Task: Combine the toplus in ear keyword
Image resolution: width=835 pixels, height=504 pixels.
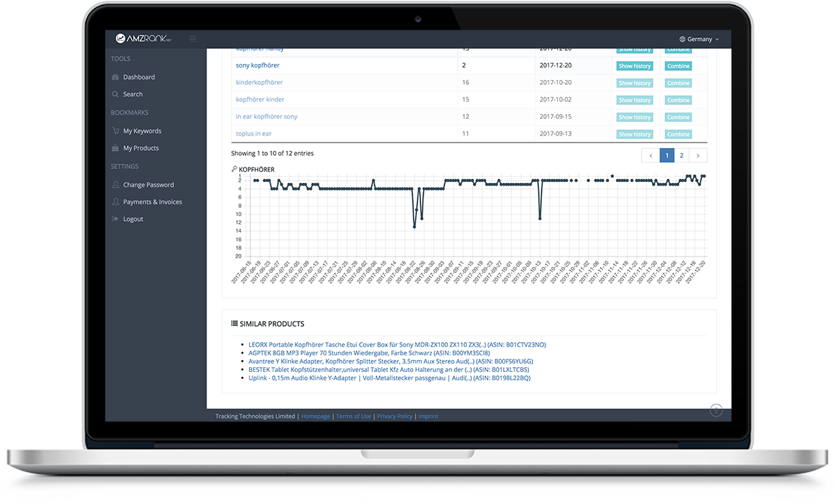Action: (678, 134)
